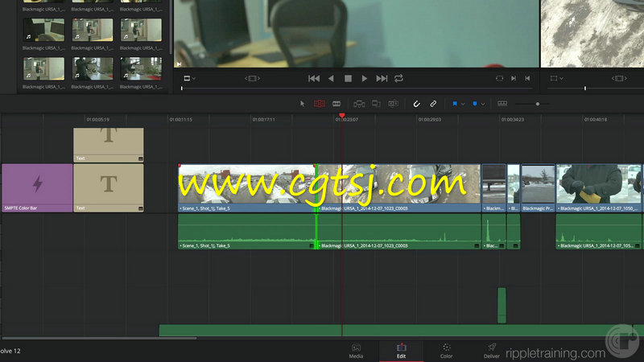Switch to the Deliver page
The width and height of the screenshot is (644, 362).
click(492, 351)
